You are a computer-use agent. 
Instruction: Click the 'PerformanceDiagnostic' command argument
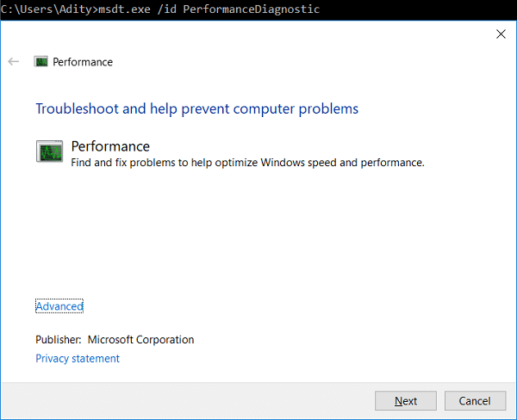click(x=252, y=9)
